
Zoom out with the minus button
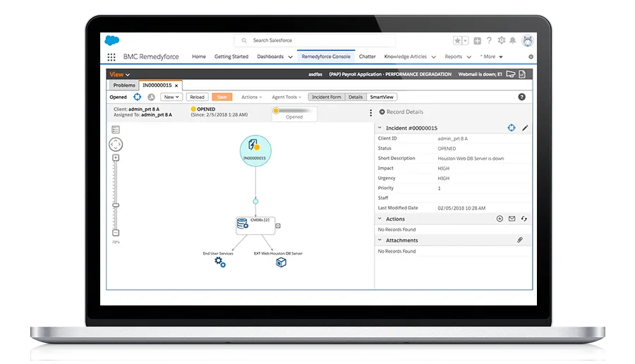click(x=116, y=233)
